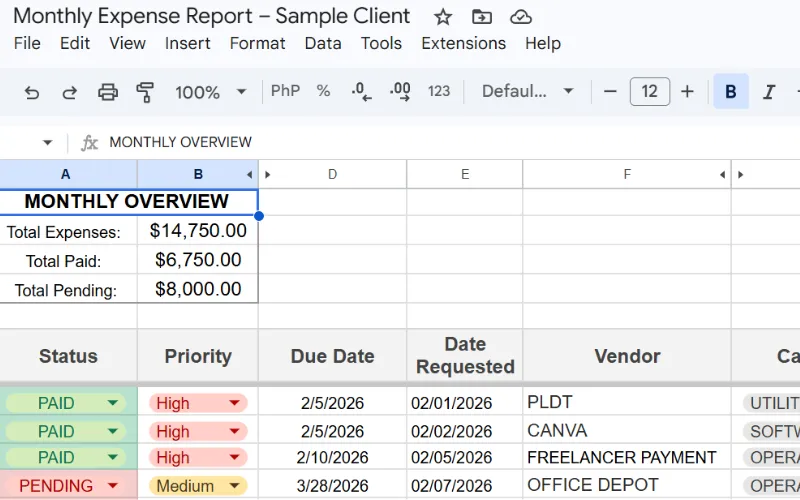This screenshot has width=800, height=500.
Task: Open the name box dropdown arrow
Action: tap(47, 142)
